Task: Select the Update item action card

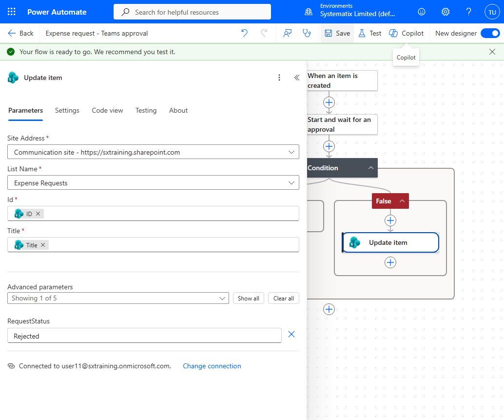Action: click(x=390, y=242)
